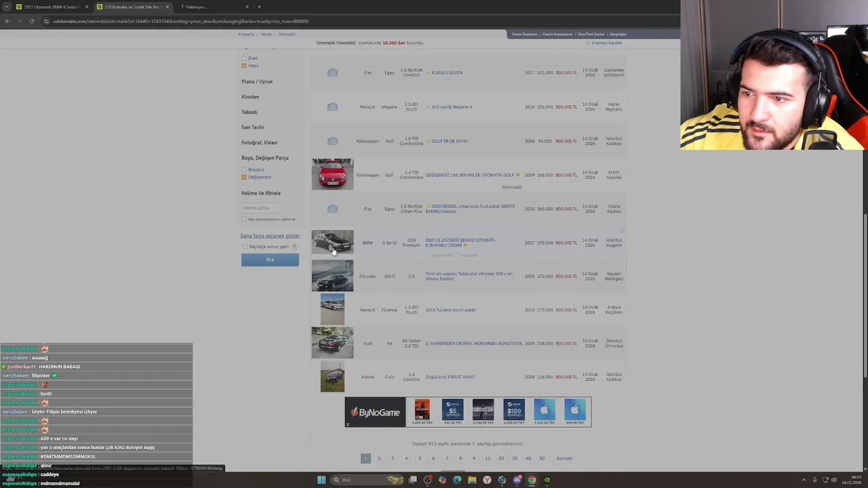Click the Kelime giriniz text field
868x488 pixels.
pos(260,208)
